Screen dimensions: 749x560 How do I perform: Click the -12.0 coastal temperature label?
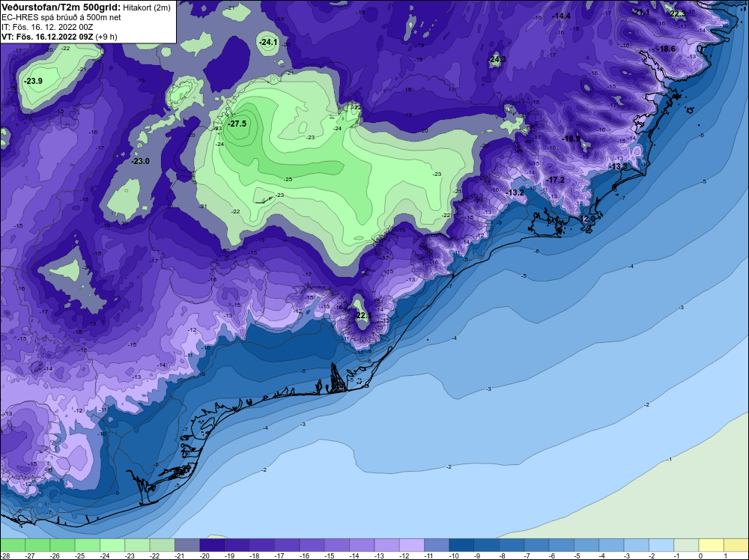(587, 219)
